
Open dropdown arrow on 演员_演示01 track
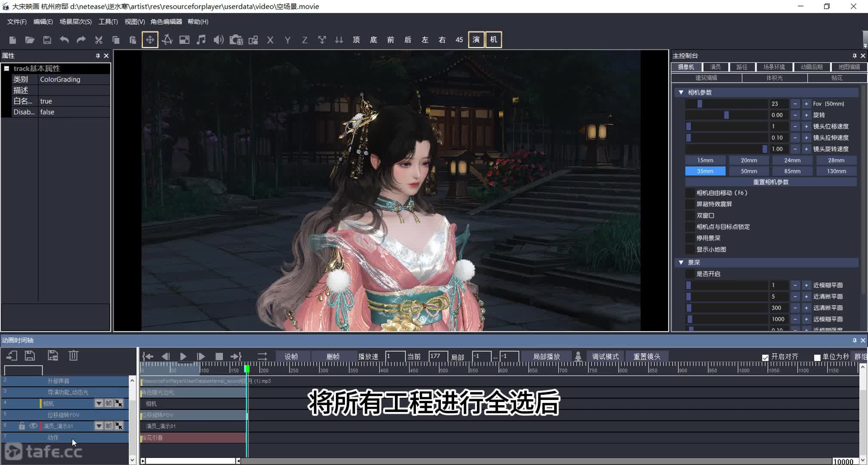coord(99,426)
